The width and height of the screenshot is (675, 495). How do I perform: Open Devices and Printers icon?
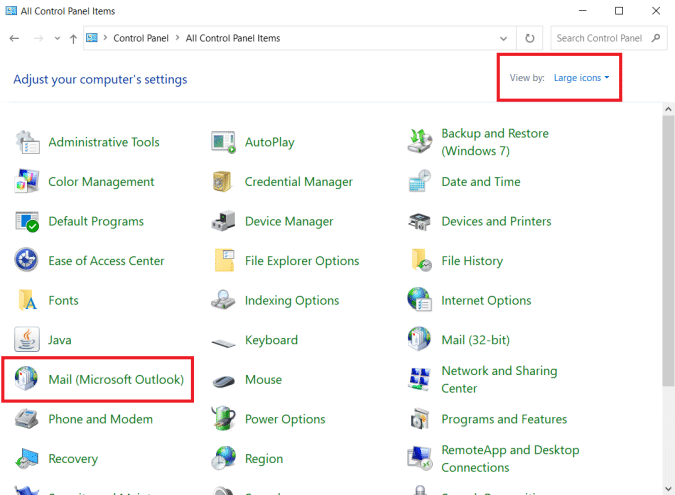420,221
